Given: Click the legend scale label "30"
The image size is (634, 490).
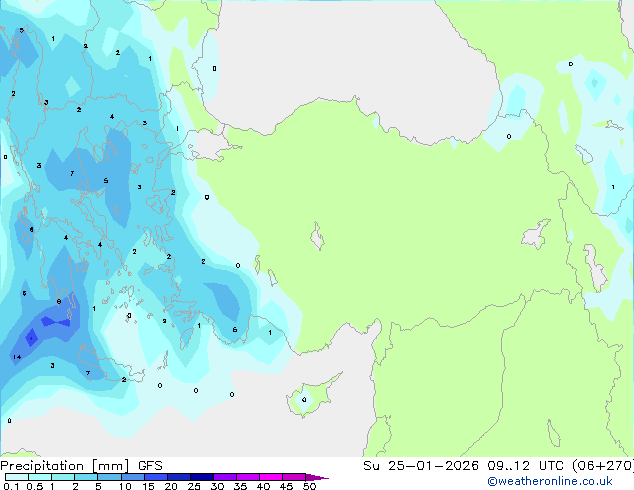Looking at the screenshot, I should pos(217,486).
